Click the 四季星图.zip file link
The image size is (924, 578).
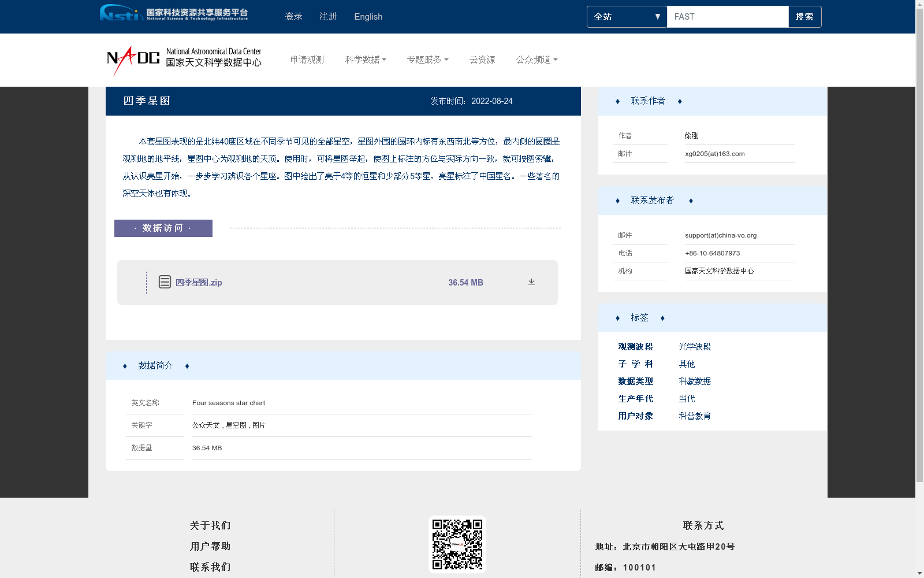click(199, 283)
